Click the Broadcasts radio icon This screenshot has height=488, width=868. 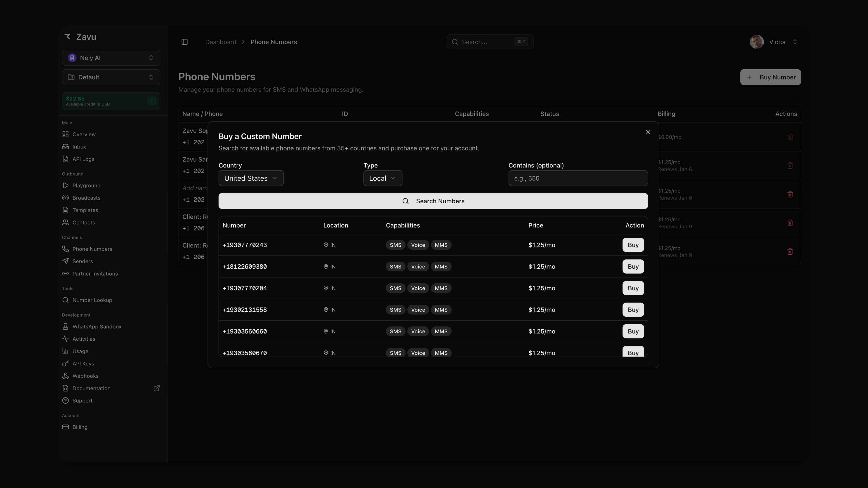click(x=65, y=198)
